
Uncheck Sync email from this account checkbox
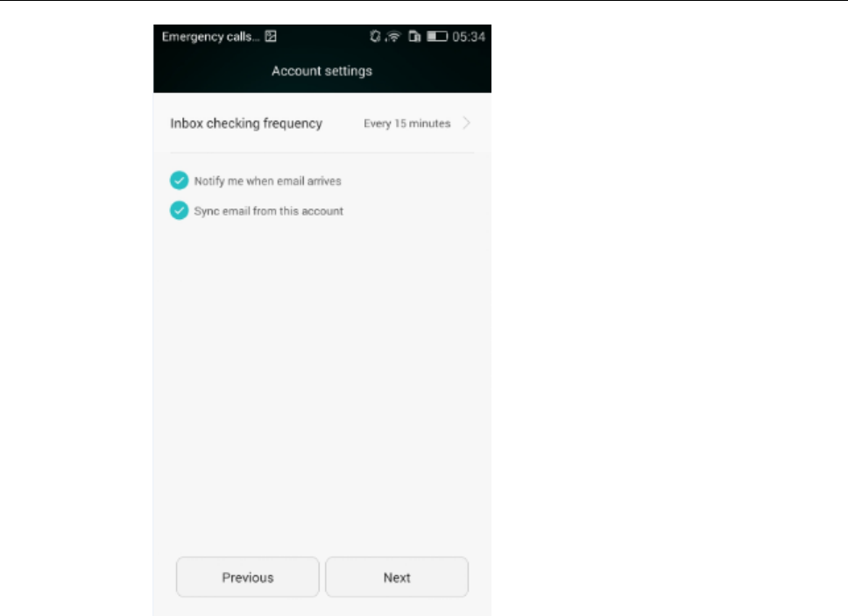click(x=179, y=210)
